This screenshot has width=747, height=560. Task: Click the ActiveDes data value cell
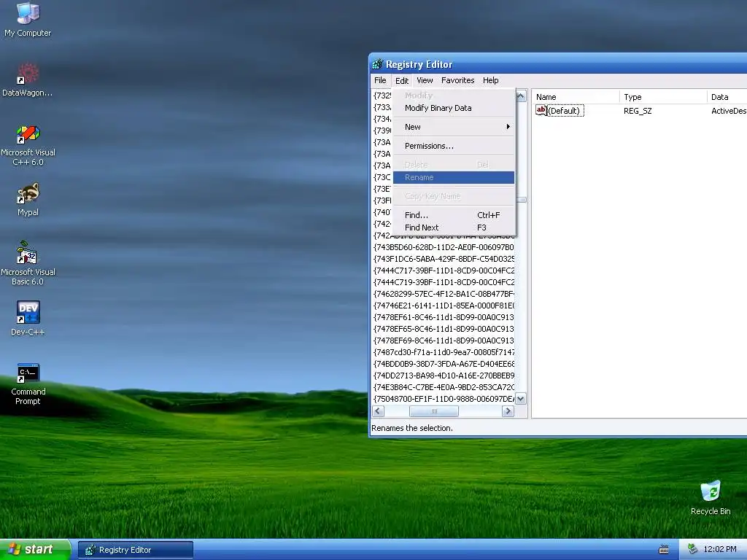pyautogui.click(x=729, y=111)
